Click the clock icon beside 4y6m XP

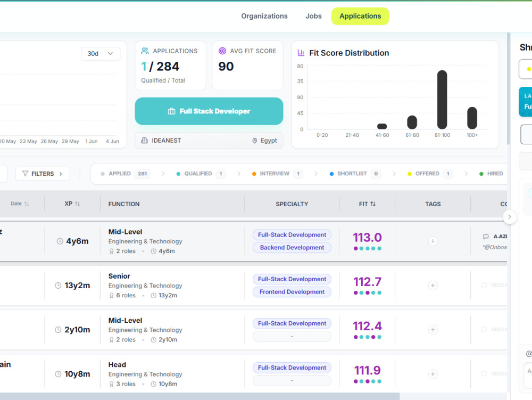(x=60, y=241)
